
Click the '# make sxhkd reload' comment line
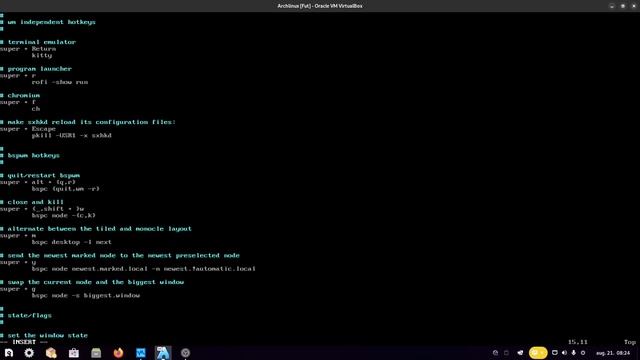[x=88, y=122]
